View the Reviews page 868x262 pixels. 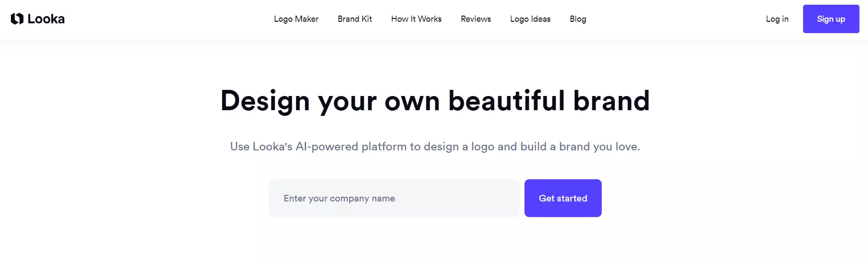click(476, 19)
